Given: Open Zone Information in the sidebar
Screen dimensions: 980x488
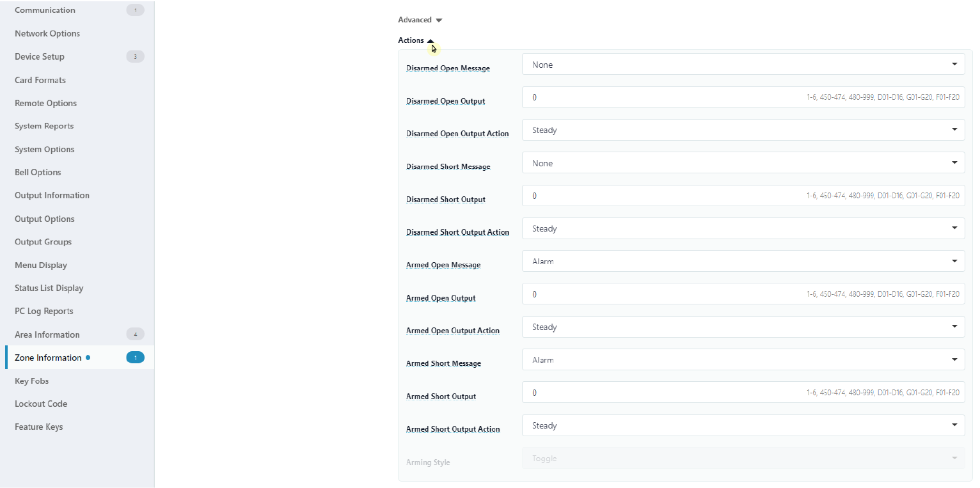Looking at the screenshot, I should 48,358.
